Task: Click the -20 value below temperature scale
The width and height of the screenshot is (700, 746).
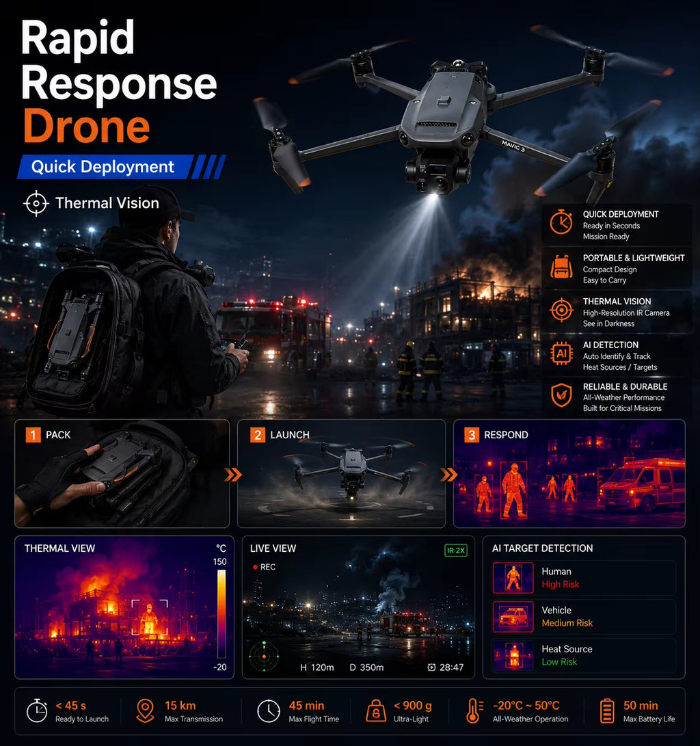Action: [x=219, y=667]
